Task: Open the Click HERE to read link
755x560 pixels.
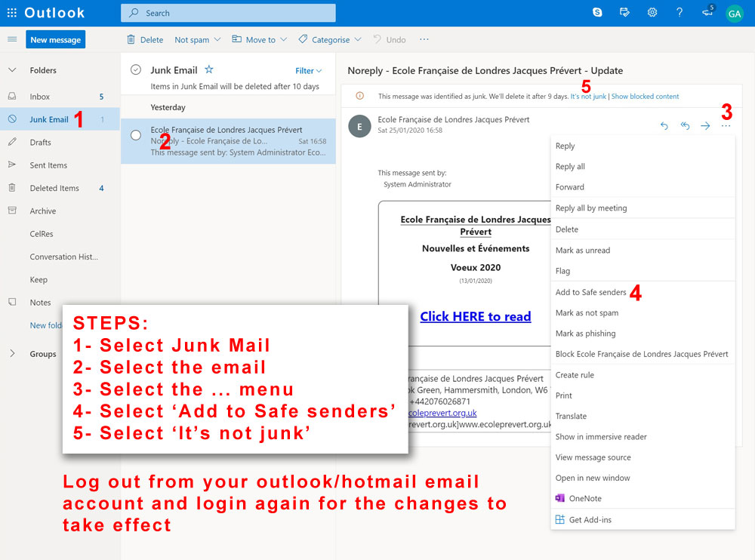Action: click(x=475, y=316)
